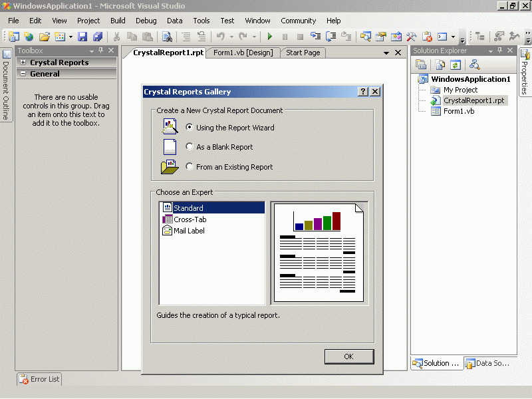Expand the Crystal Reports toolbox group

coord(23,63)
